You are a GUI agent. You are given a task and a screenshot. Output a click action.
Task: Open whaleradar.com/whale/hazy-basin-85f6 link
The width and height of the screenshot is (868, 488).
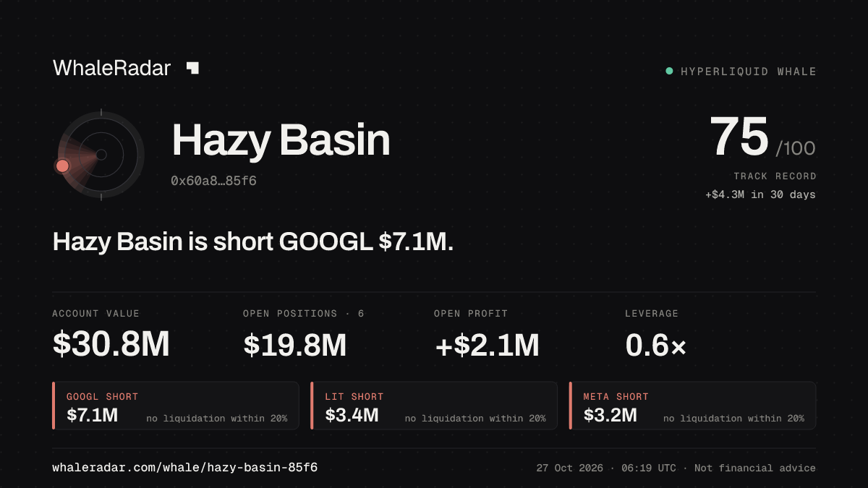(x=184, y=468)
